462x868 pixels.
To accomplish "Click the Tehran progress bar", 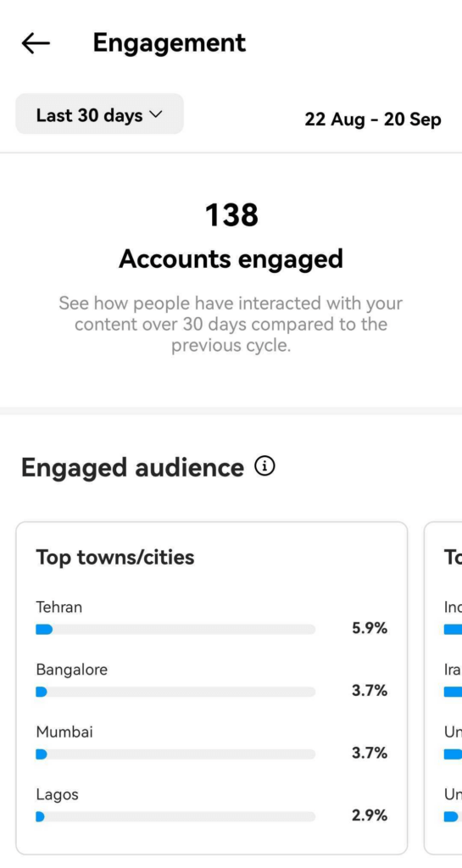I will point(175,630).
